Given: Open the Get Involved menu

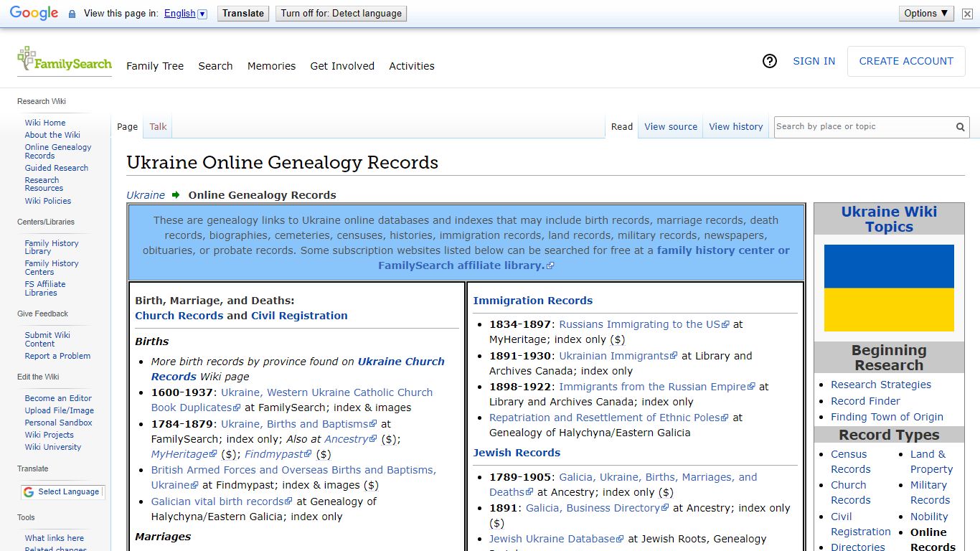Looking at the screenshot, I should pos(342,66).
